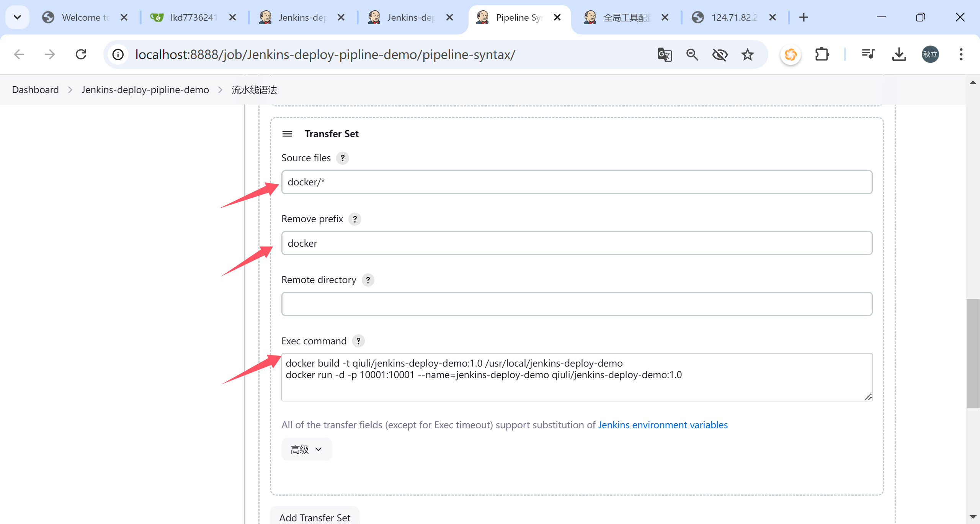The image size is (980, 524).
Task: Click into the Remote directory input field
Action: click(x=577, y=304)
